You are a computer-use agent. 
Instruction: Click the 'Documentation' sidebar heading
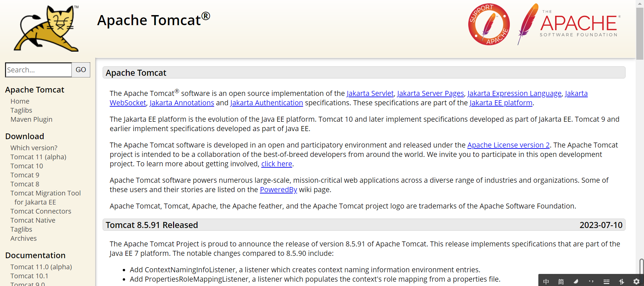(x=35, y=255)
